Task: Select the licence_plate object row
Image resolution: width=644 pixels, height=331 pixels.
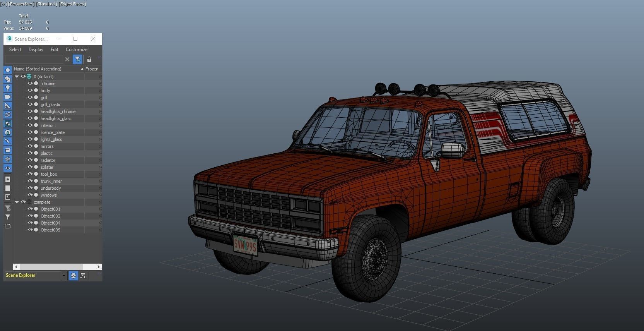Action: click(57, 132)
